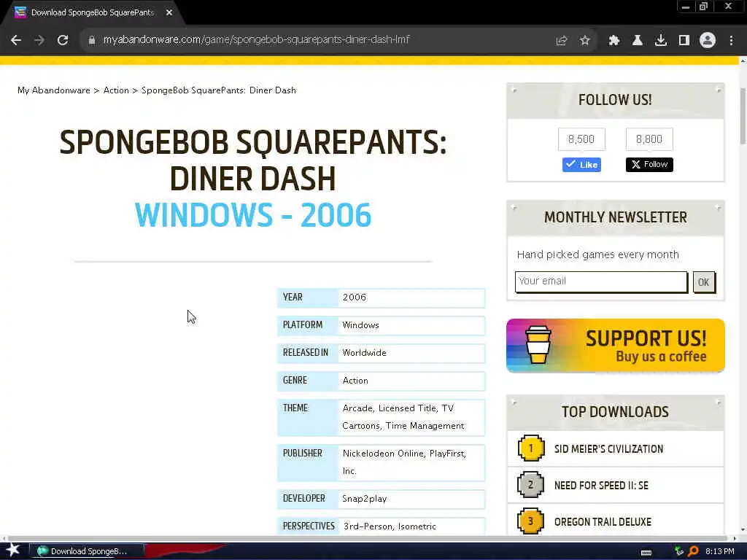Screen dimensions: 747x560
Task: Click the scrollbar down arrow
Action: (743, 530)
